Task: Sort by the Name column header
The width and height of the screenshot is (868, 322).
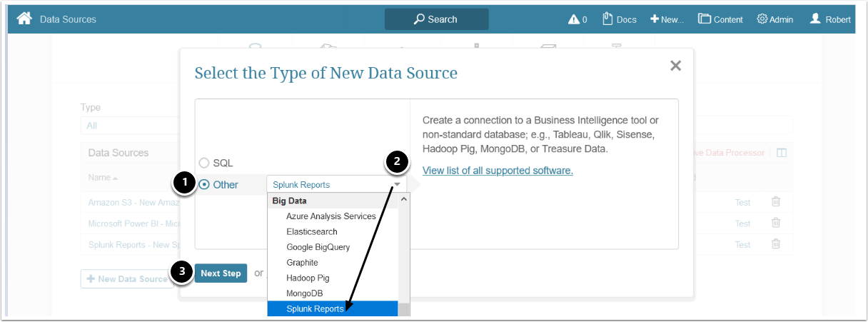Action: pos(103,177)
